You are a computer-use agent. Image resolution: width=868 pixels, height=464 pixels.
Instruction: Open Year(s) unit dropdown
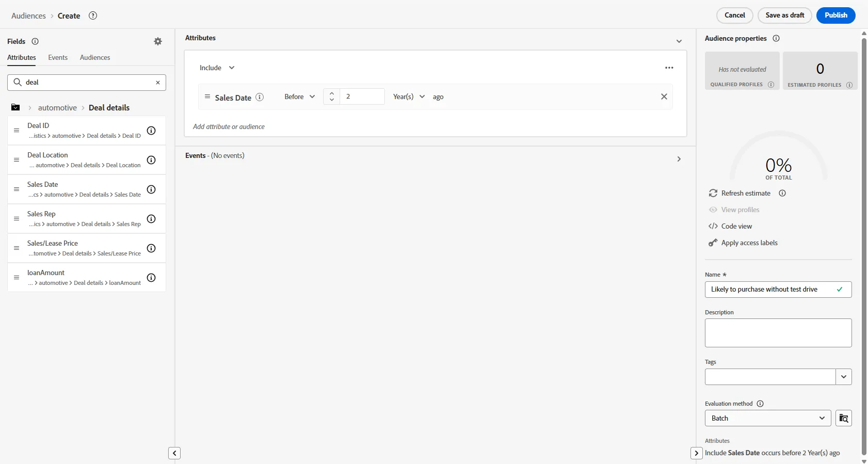[x=409, y=97]
